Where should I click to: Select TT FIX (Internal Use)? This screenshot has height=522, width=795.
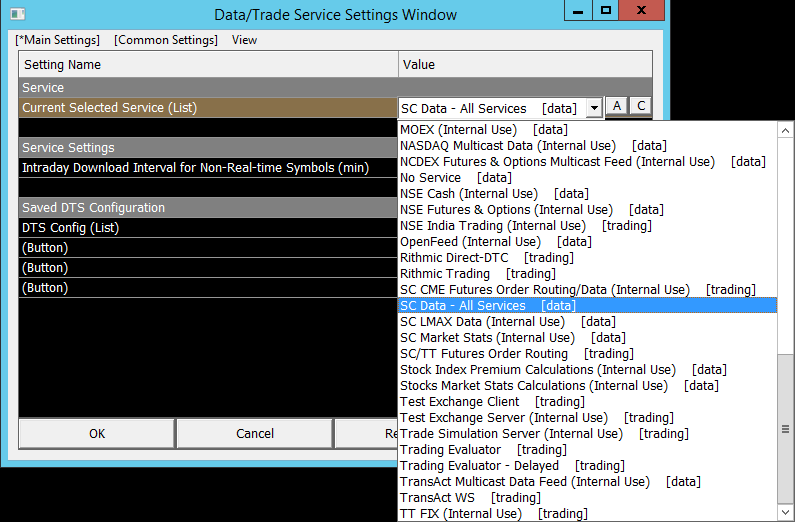[588, 513]
